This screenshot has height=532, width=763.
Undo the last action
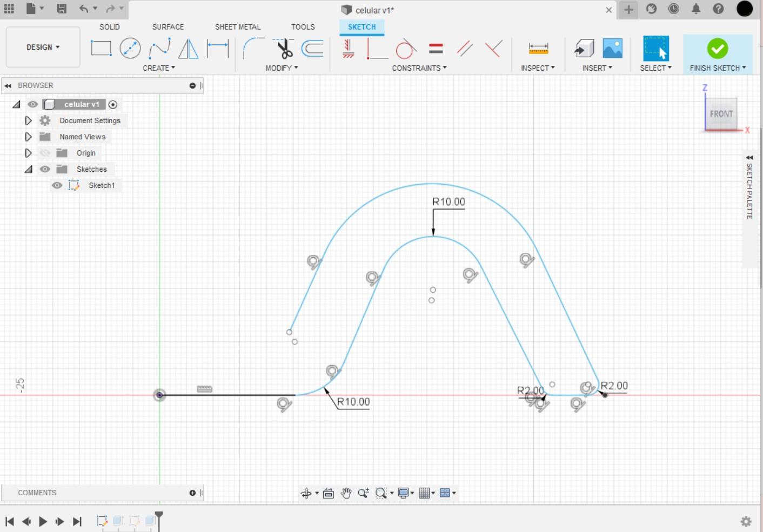83,9
